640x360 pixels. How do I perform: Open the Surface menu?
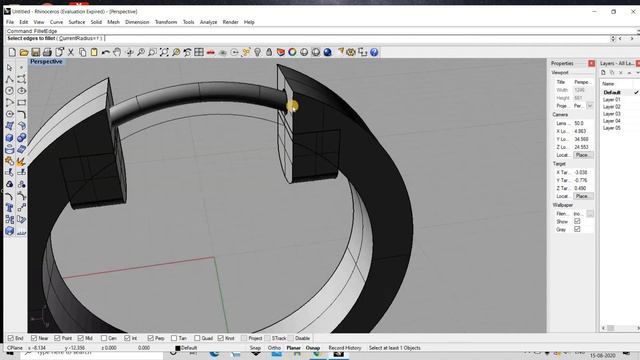[77, 22]
